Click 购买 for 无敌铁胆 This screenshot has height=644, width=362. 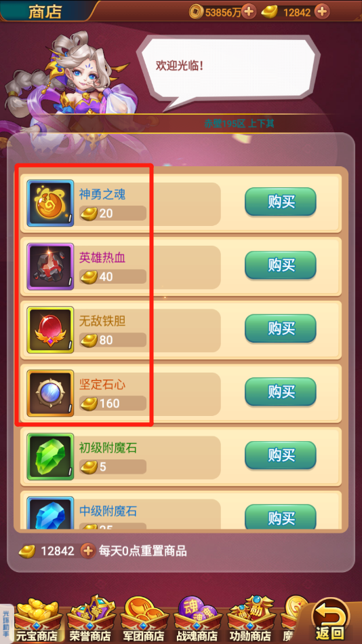(x=281, y=328)
